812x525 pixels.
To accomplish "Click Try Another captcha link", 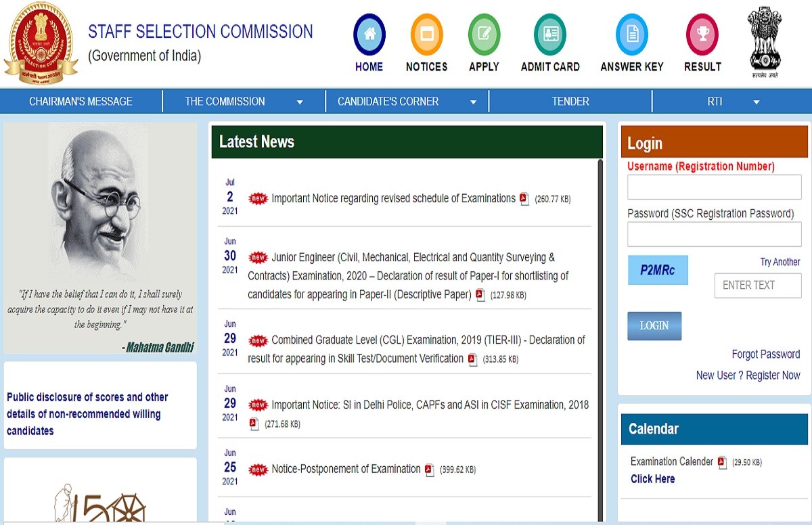I will (x=780, y=262).
